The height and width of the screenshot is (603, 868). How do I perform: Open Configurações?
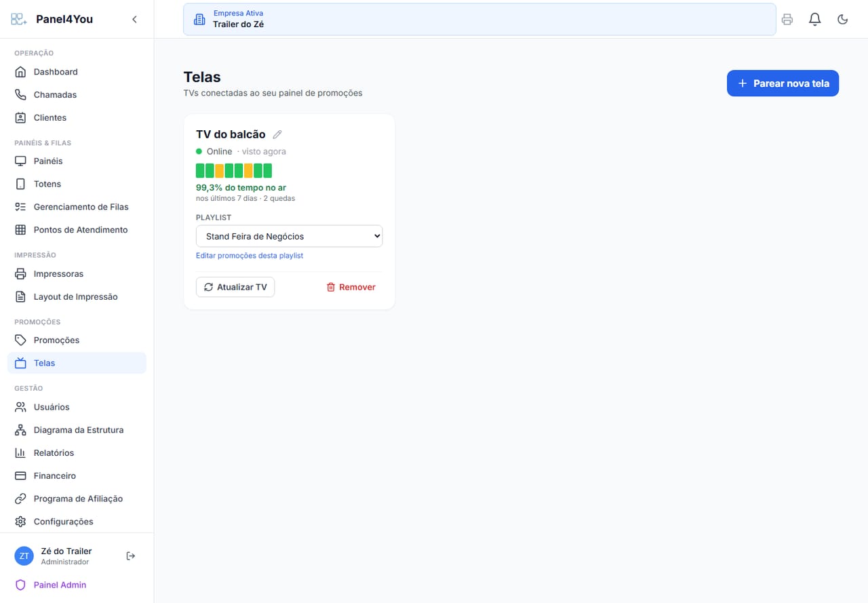pos(77,522)
